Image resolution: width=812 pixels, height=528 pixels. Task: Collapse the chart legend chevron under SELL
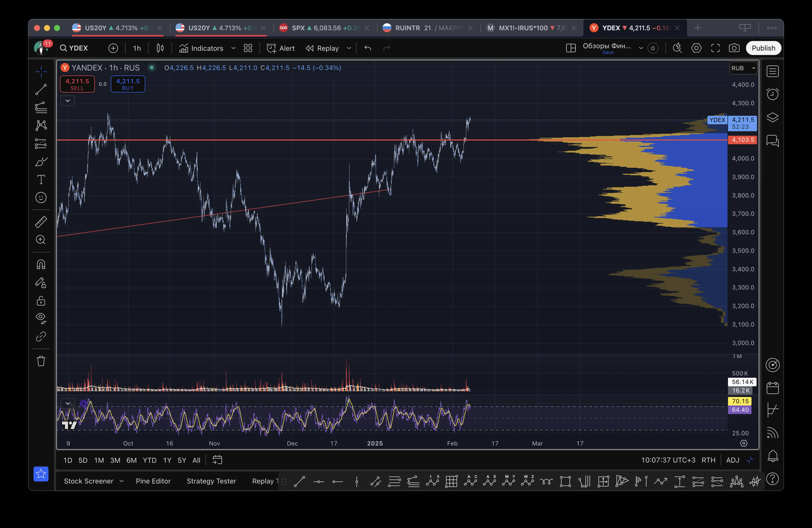[x=68, y=101]
